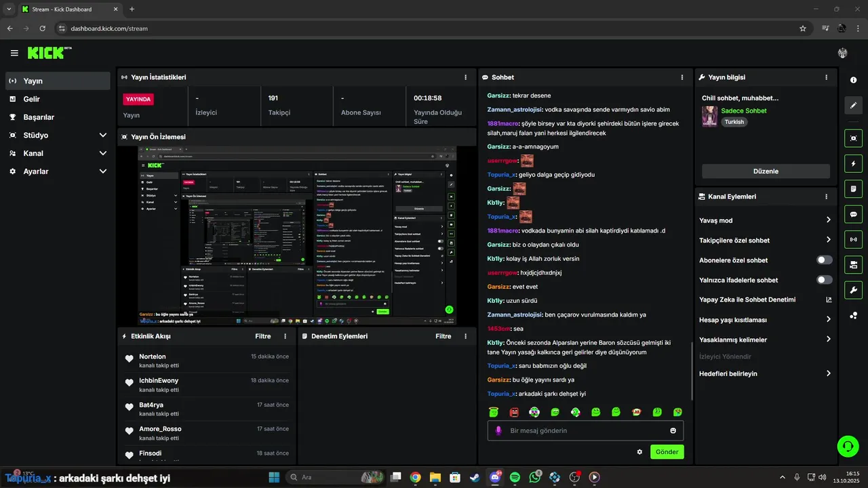Open Yavaş mod options
The image size is (868, 488).
[766, 220]
